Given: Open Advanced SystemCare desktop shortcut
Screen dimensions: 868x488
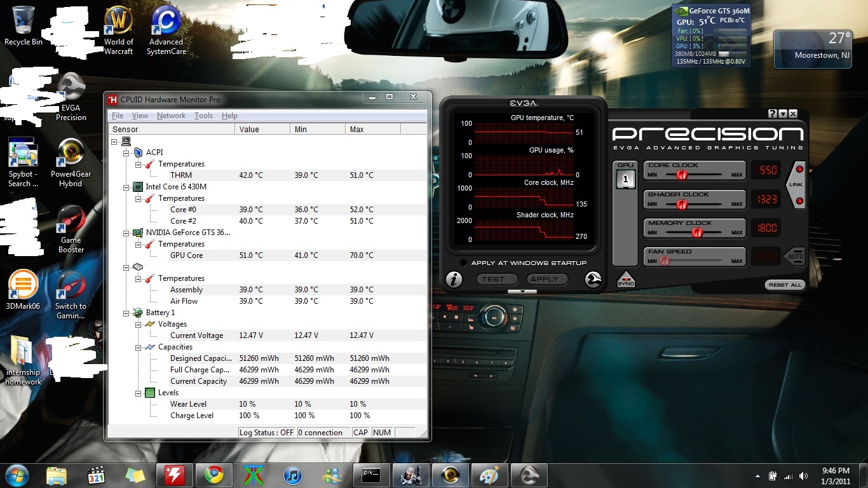Looking at the screenshot, I should point(166,30).
